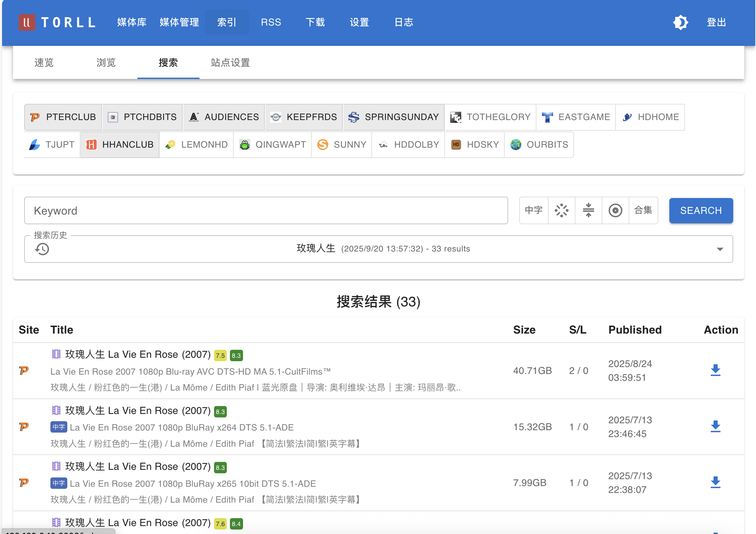Click the TORLL logo icon

(x=27, y=22)
